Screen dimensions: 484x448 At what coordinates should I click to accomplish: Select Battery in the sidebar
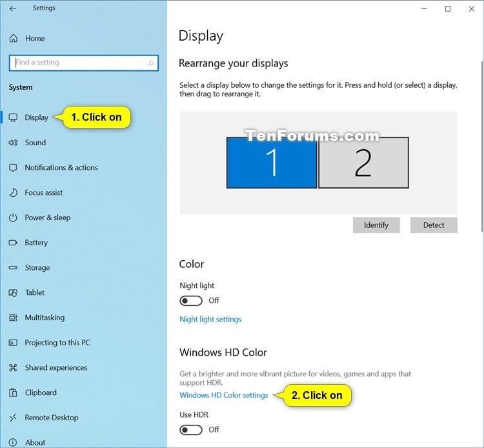pyautogui.click(x=36, y=243)
